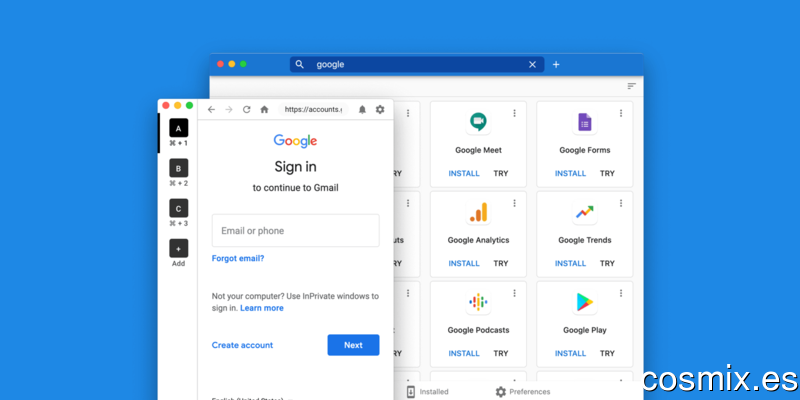Install Google Meet
The image size is (800, 400).
pyautogui.click(x=464, y=173)
